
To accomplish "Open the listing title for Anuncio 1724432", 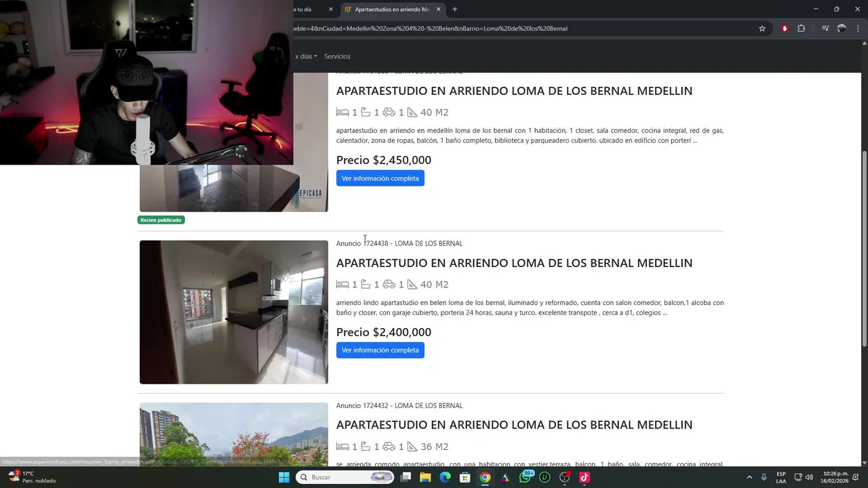I will pyautogui.click(x=514, y=425).
